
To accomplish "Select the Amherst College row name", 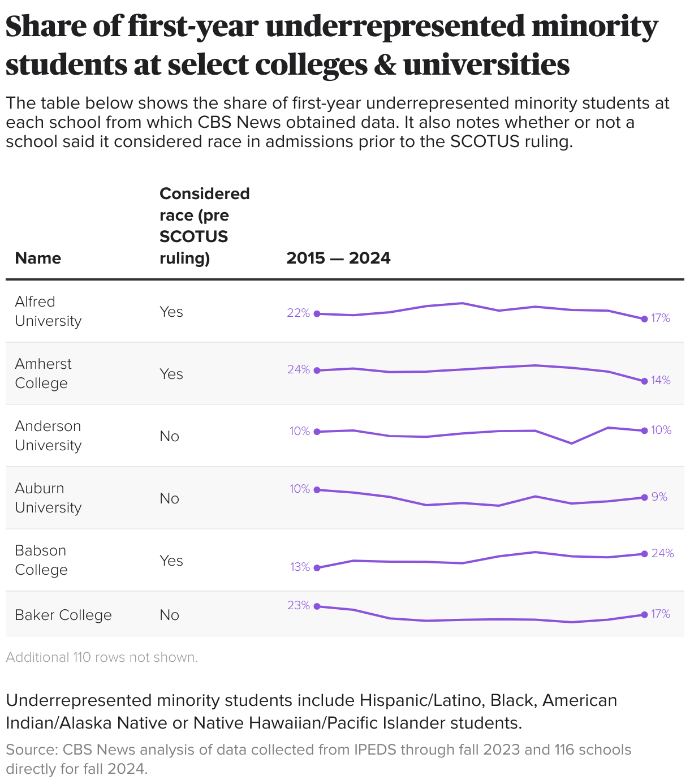I will pos(44,373).
